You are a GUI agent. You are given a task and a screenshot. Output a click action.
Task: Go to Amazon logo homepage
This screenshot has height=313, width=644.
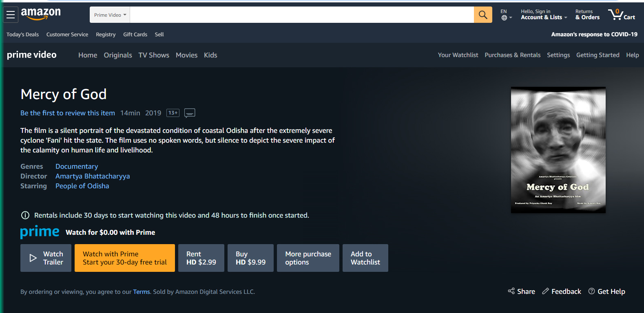[41, 14]
